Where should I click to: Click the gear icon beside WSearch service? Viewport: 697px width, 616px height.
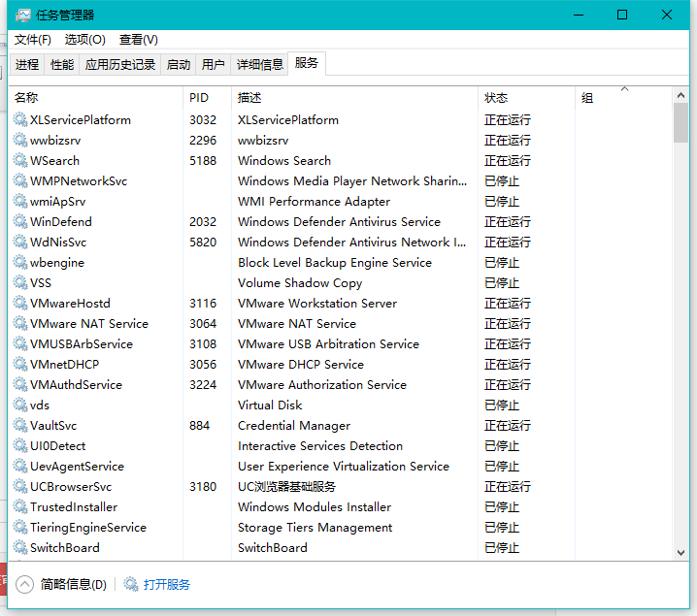click(20, 161)
